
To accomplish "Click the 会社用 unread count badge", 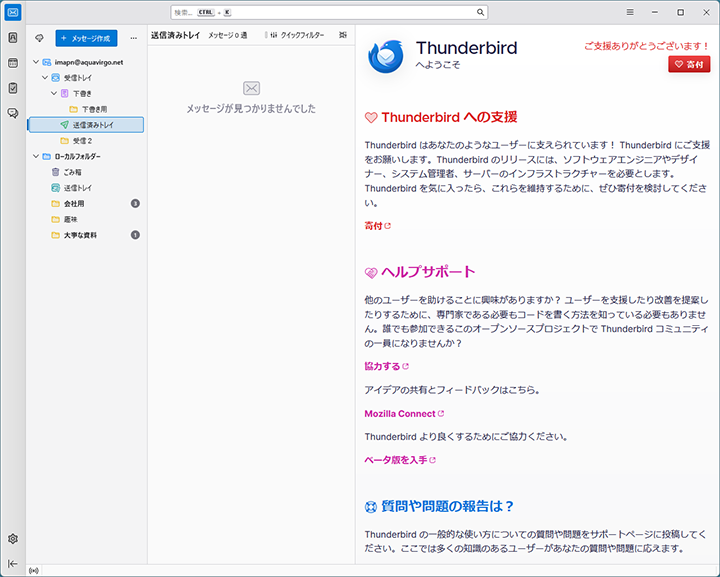I will click(135, 203).
